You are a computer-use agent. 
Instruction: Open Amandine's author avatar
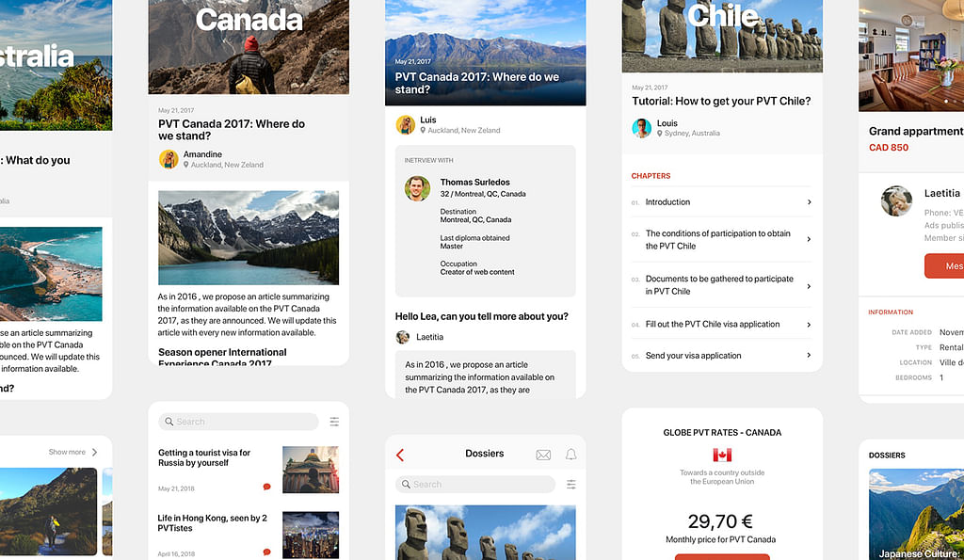point(169,159)
